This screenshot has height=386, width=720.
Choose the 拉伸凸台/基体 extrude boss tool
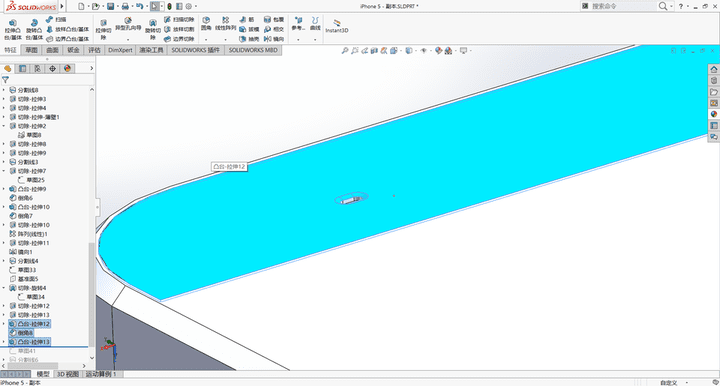click(x=13, y=29)
